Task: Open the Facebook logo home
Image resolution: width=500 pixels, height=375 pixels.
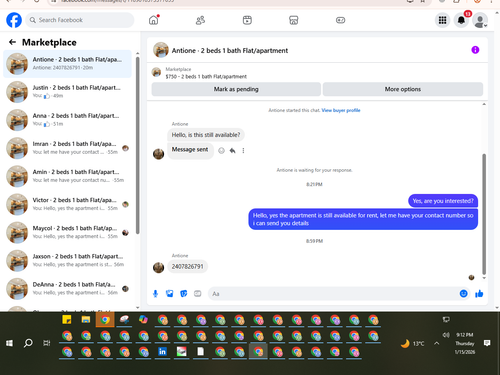Action: coord(14,20)
